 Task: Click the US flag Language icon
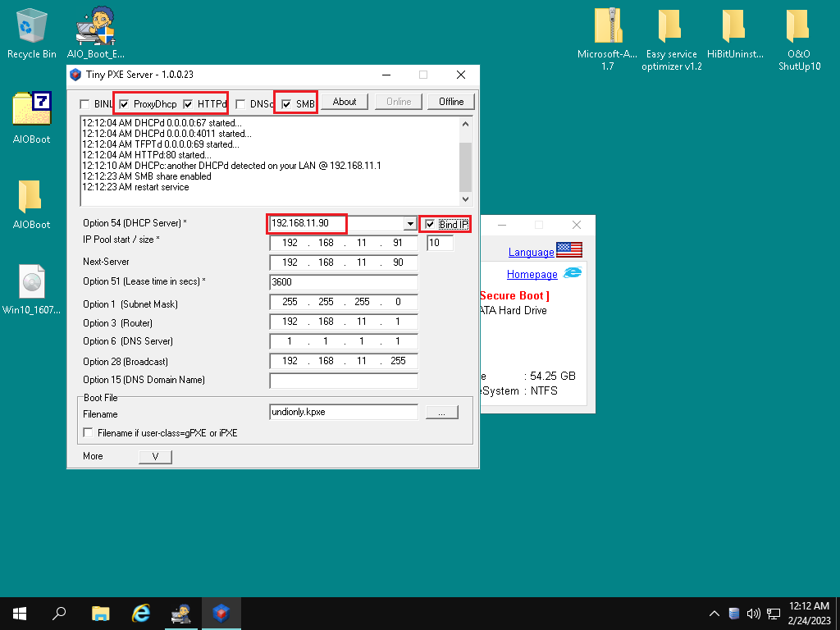click(568, 250)
